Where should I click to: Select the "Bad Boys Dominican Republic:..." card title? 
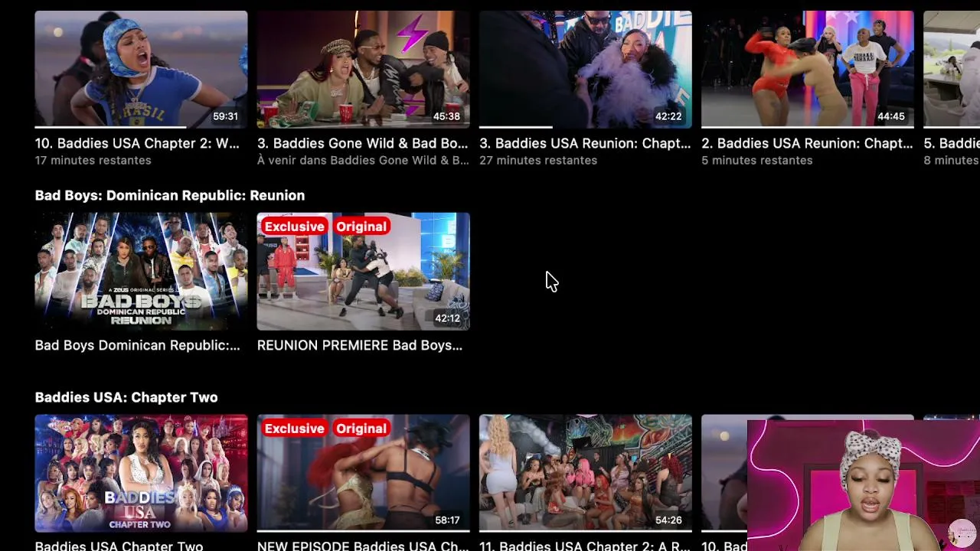pyautogui.click(x=137, y=345)
